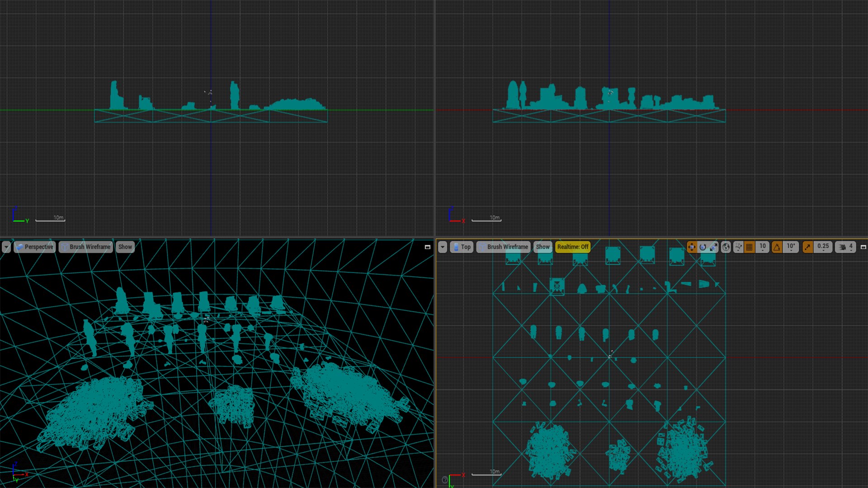Maximize the Top viewport

(x=863, y=247)
